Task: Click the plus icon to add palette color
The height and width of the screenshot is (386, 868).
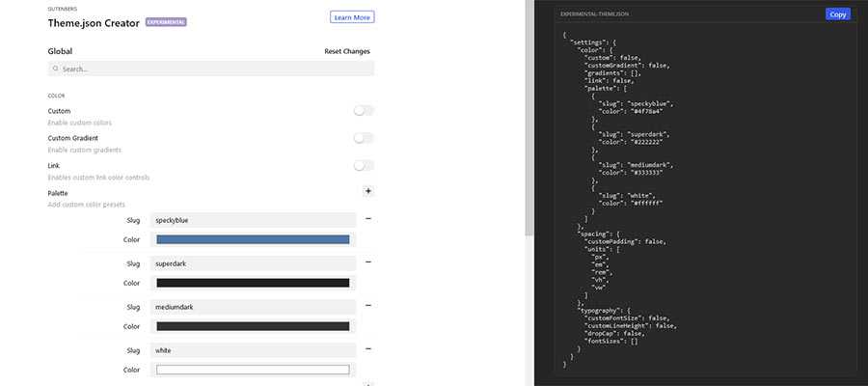Action: 367,191
